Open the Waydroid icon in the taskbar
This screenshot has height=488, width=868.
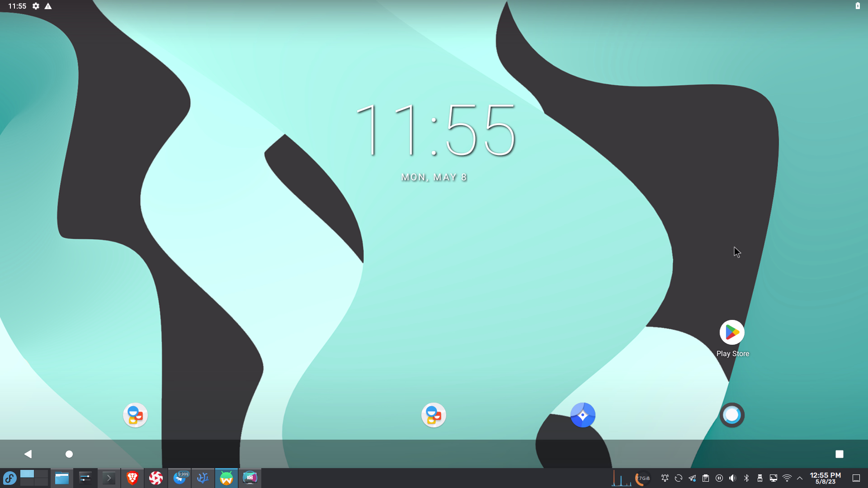coord(226,478)
